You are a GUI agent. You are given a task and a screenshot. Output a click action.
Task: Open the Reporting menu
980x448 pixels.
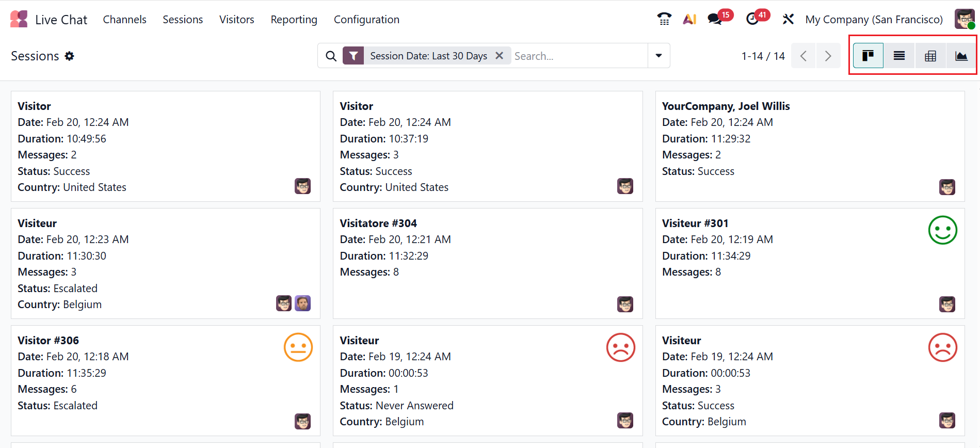[294, 19]
